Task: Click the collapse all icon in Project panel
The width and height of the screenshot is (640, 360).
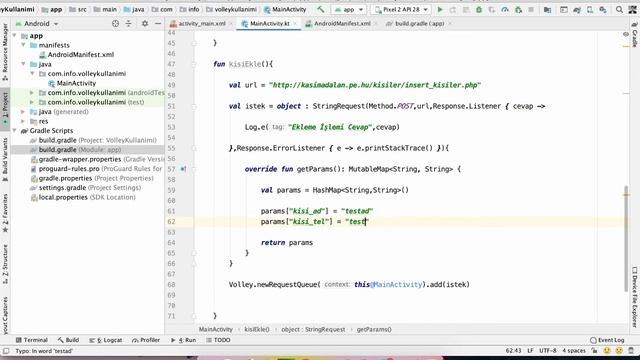Action: point(129,24)
